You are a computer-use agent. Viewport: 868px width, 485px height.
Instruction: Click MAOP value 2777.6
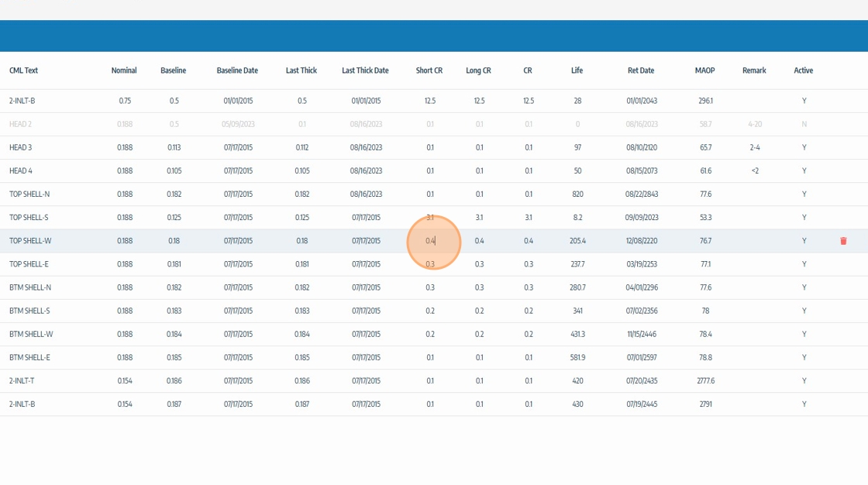pos(705,380)
